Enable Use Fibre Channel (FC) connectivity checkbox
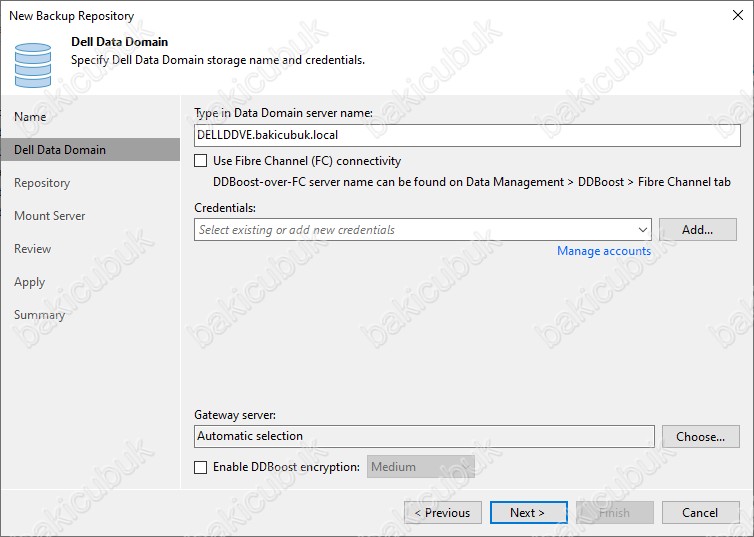Viewport: 754px width, 537px height. click(x=201, y=161)
